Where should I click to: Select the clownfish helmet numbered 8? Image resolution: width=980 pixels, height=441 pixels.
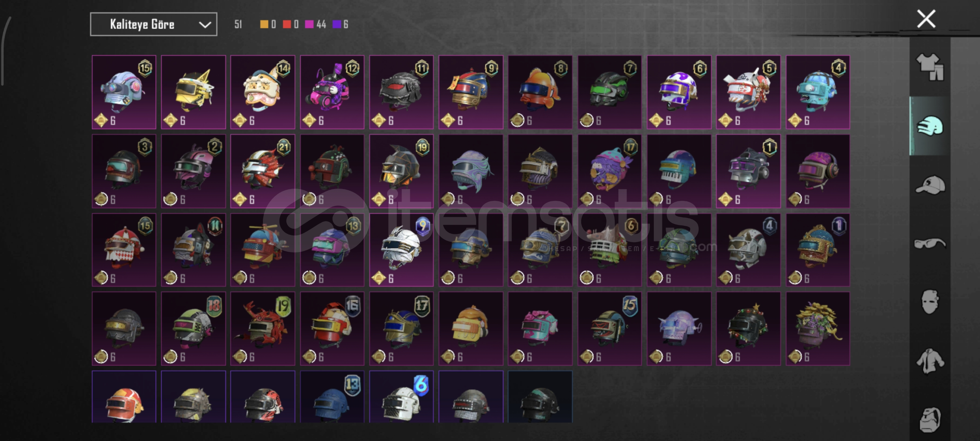pyautogui.click(x=540, y=92)
